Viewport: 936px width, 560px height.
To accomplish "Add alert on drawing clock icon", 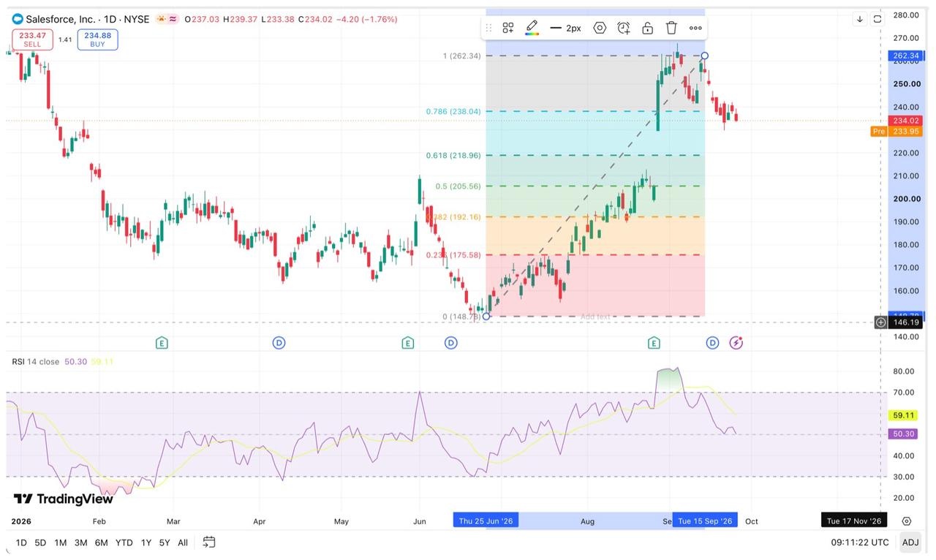I will tap(624, 28).
